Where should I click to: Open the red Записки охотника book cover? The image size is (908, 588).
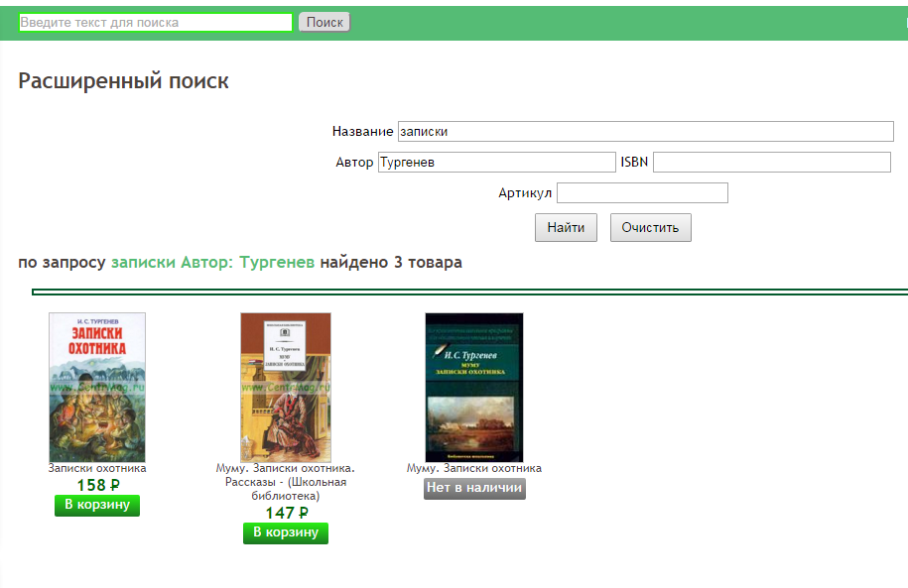(x=97, y=387)
